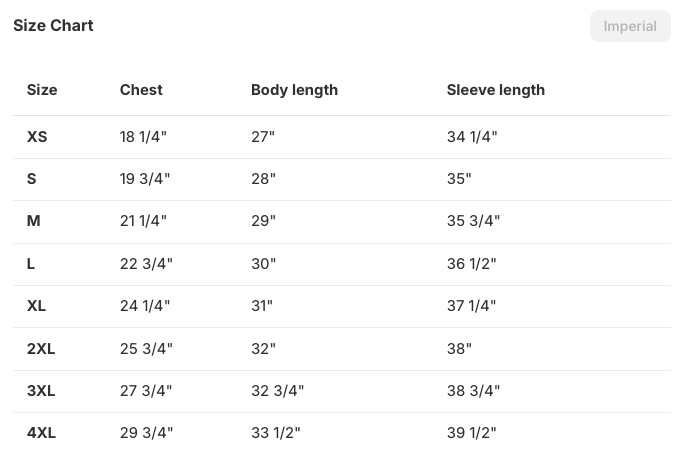
Task: Select the 31" body length cell
Action: pos(262,306)
